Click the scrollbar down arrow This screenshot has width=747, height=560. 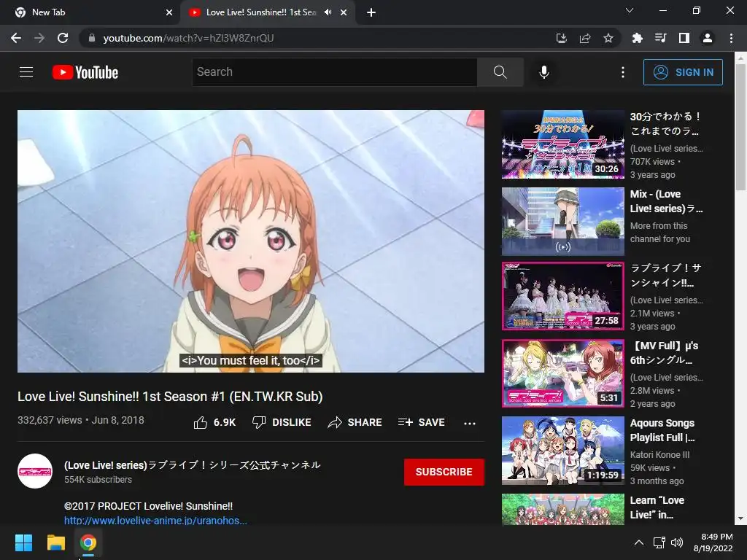(740, 518)
